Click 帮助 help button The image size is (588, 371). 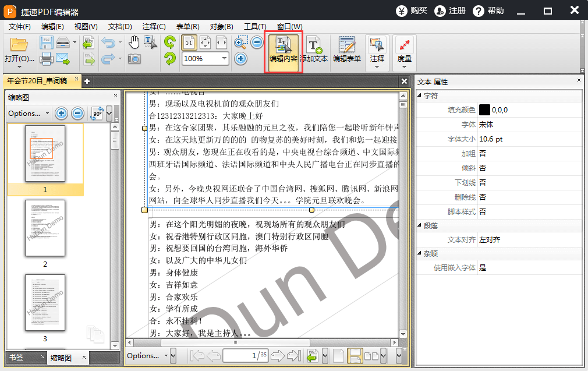(488, 11)
